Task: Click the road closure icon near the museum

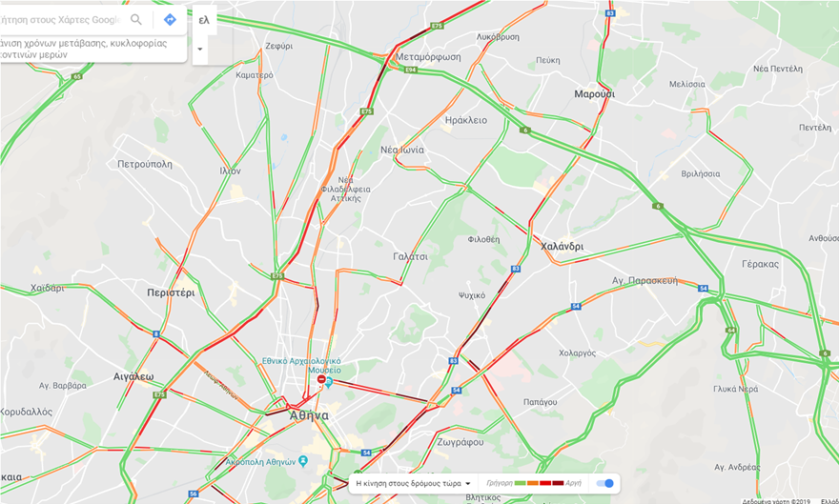Action: click(x=321, y=379)
